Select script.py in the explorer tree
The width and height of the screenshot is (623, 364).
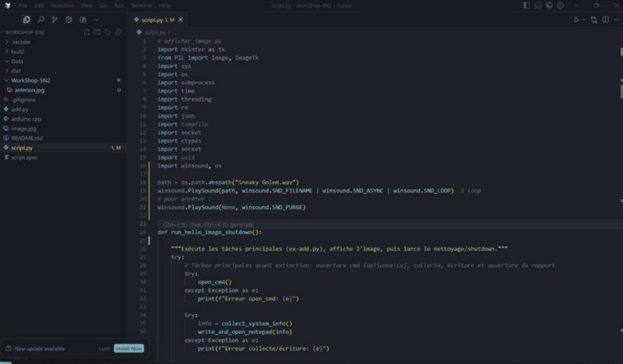point(22,148)
